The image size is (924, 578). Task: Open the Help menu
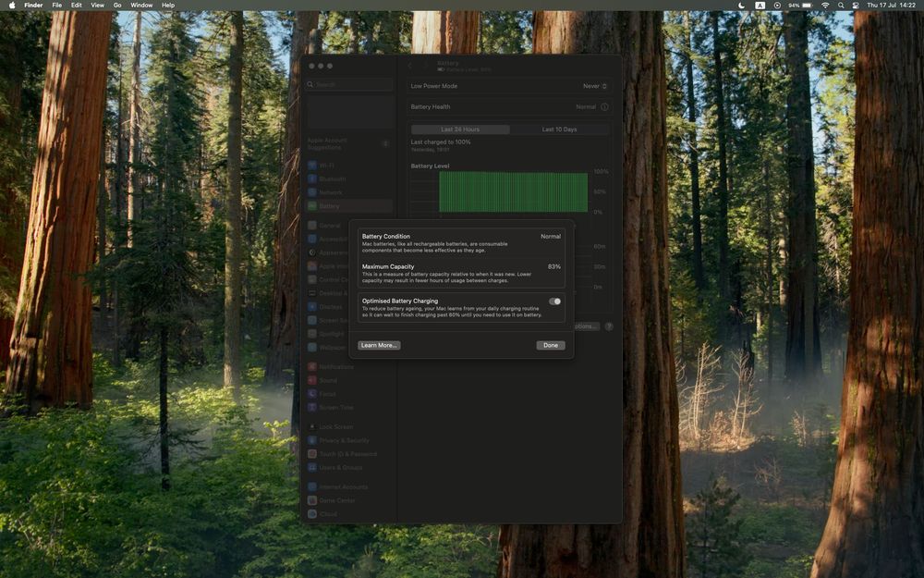(x=168, y=6)
